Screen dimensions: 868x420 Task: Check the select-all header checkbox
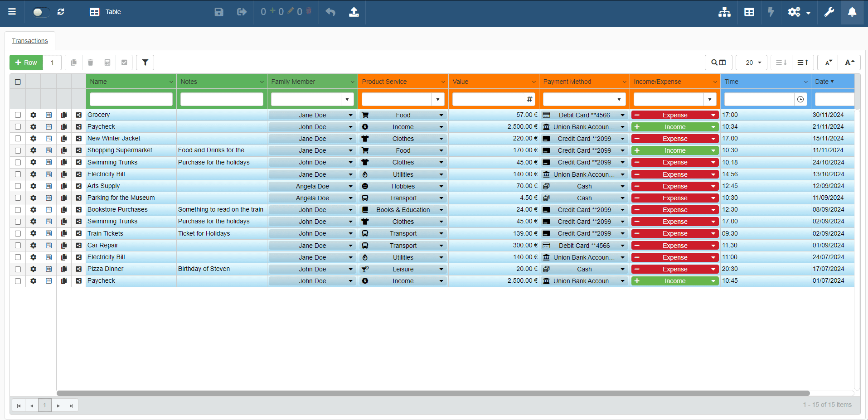[18, 82]
